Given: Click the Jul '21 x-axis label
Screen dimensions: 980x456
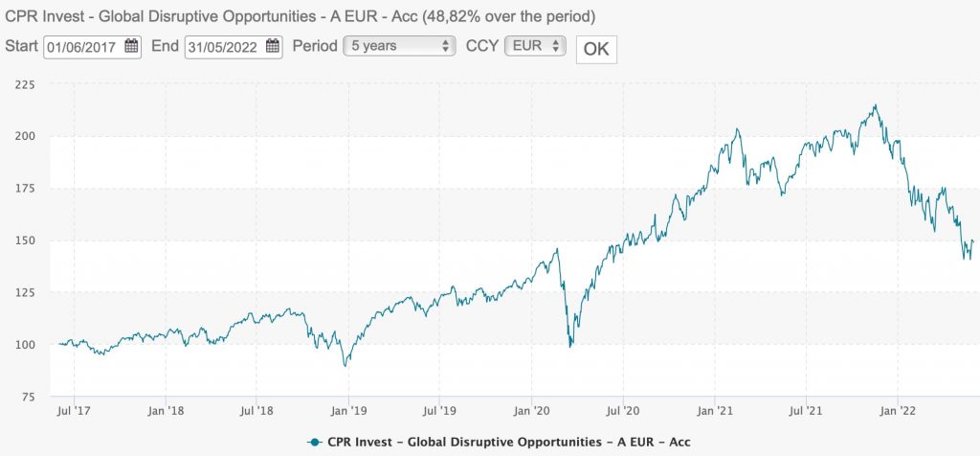Looking at the screenshot, I should [x=806, y=413].
